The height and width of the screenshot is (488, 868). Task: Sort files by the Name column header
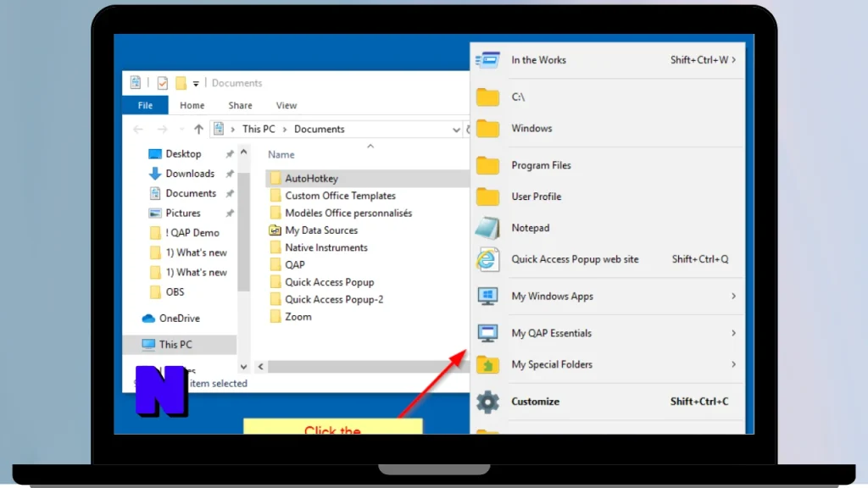click(x=281, y=155)
